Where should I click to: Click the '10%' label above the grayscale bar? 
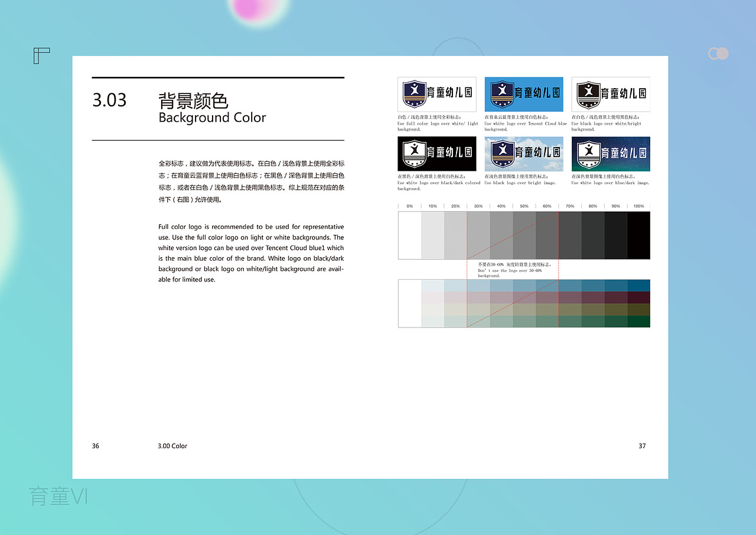pos(433,206)
